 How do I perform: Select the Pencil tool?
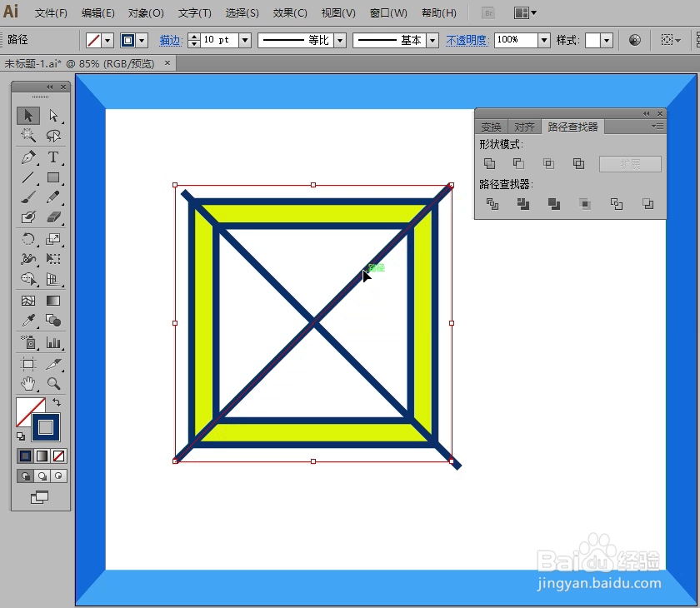click(x=53, y=197)
